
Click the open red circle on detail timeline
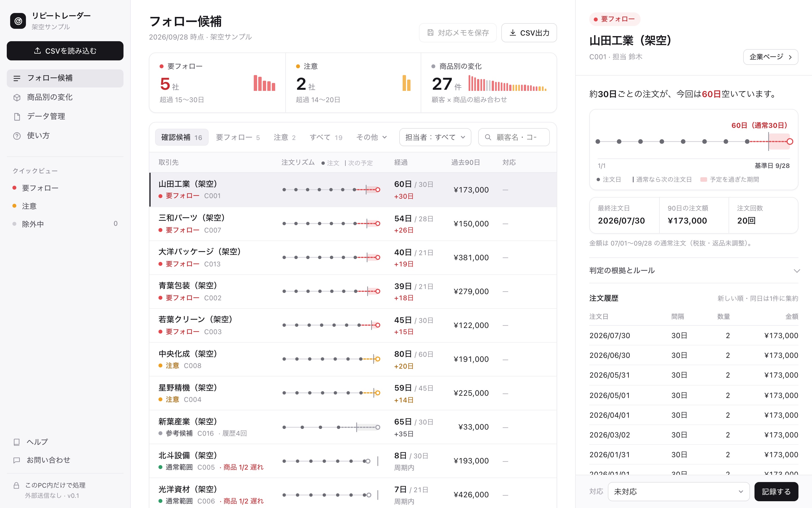pos(790,142)
